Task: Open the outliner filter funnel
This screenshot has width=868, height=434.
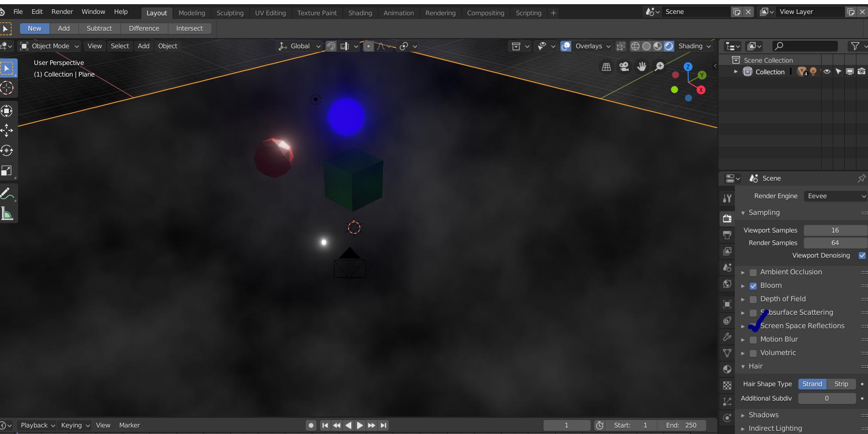Action: [855, 46]
